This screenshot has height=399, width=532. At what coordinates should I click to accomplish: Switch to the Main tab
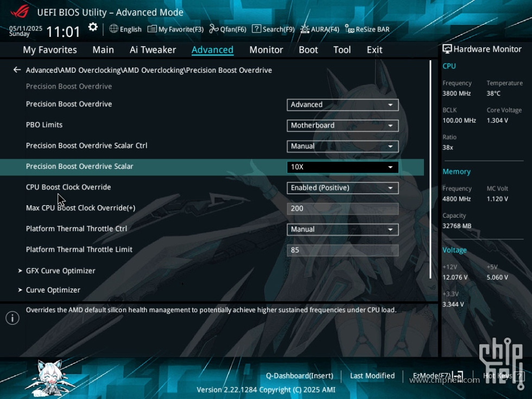tap(103, 50)
